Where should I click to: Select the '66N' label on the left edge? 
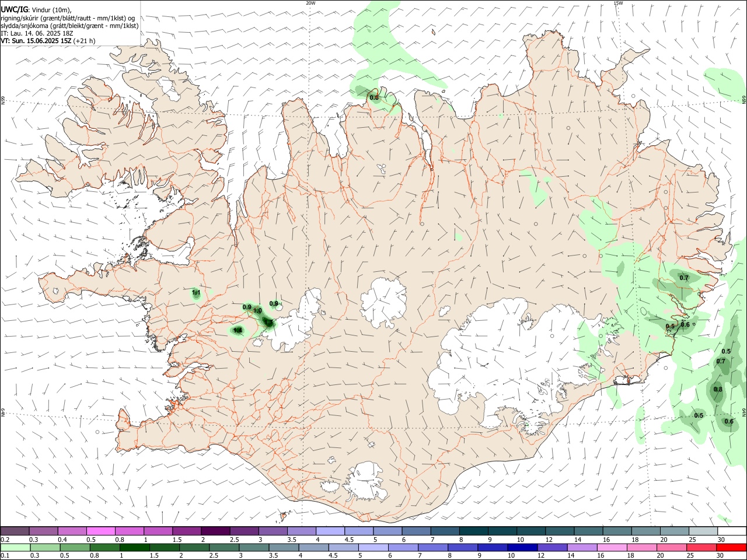[x=3, y=100]
